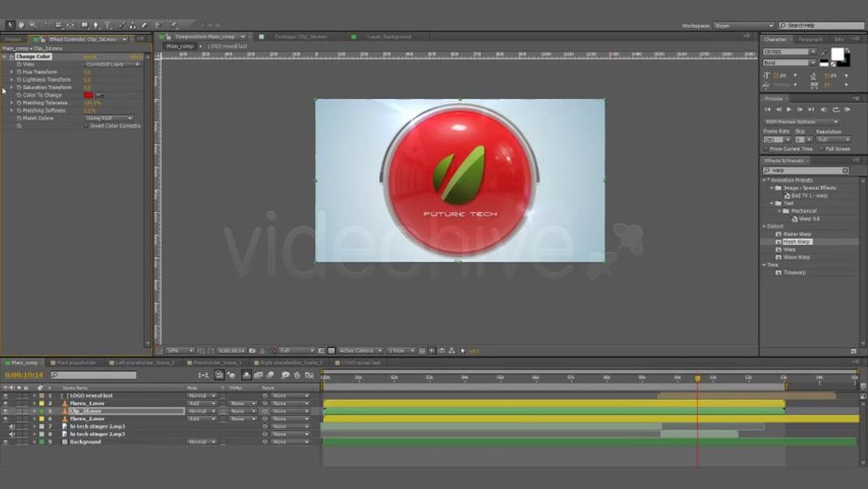This screenshot has height=489, width=868.
Task: Play the preview
Action: [789, 109]
